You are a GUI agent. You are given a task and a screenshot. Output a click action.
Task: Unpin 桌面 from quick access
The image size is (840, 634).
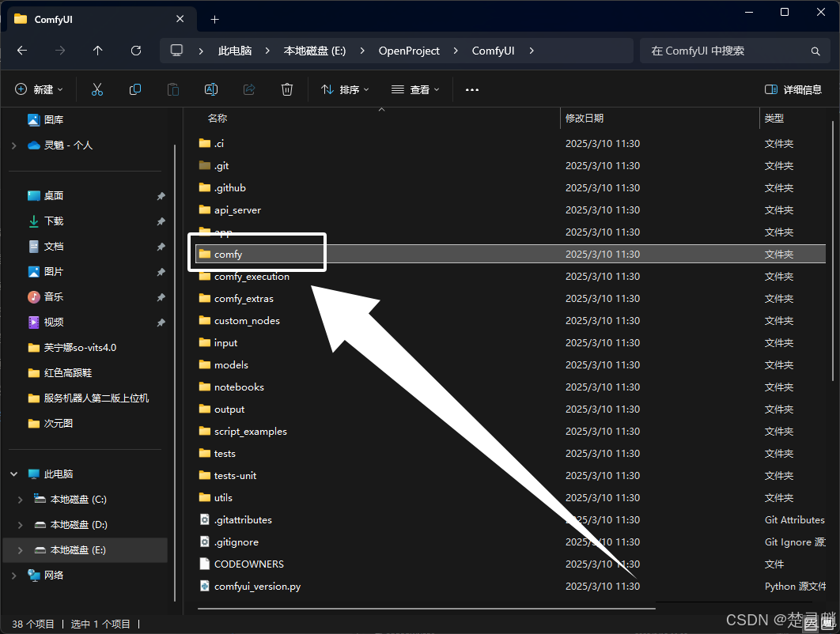pos(161,196)
